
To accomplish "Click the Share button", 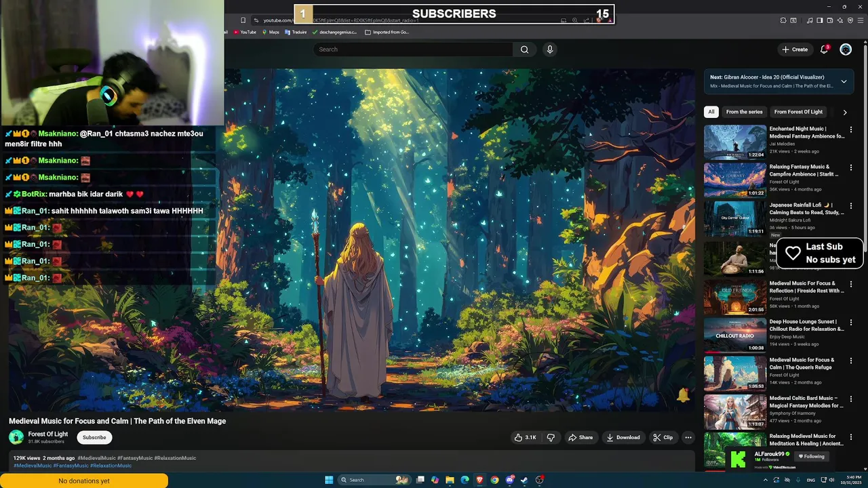I will [580, 437].
